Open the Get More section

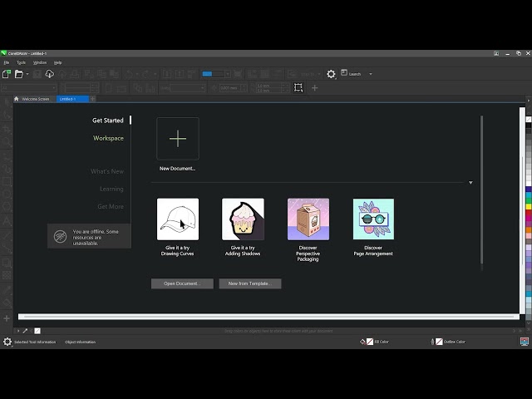[x=111, y=206]
